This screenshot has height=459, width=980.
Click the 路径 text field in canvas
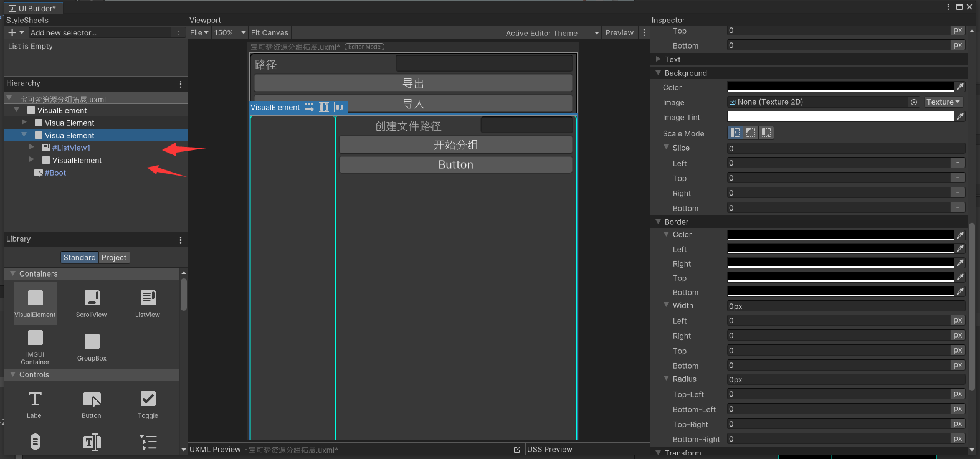click(x=484, y=64)
